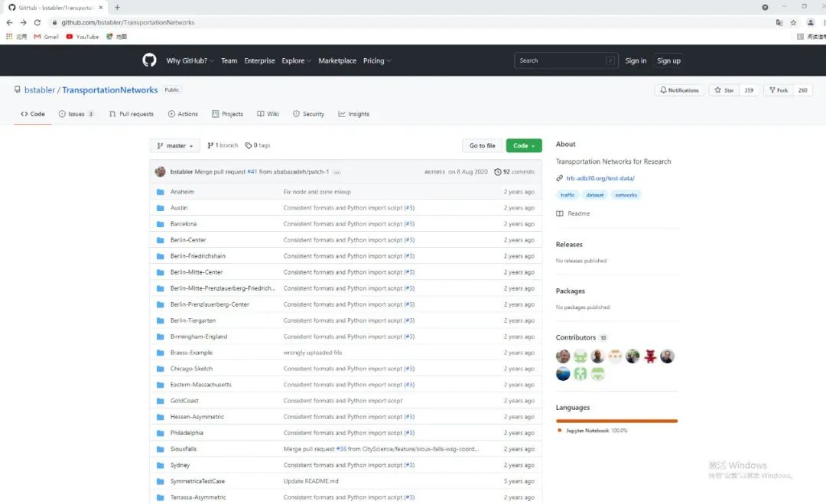Open a new browser tab

coord(117,8)
